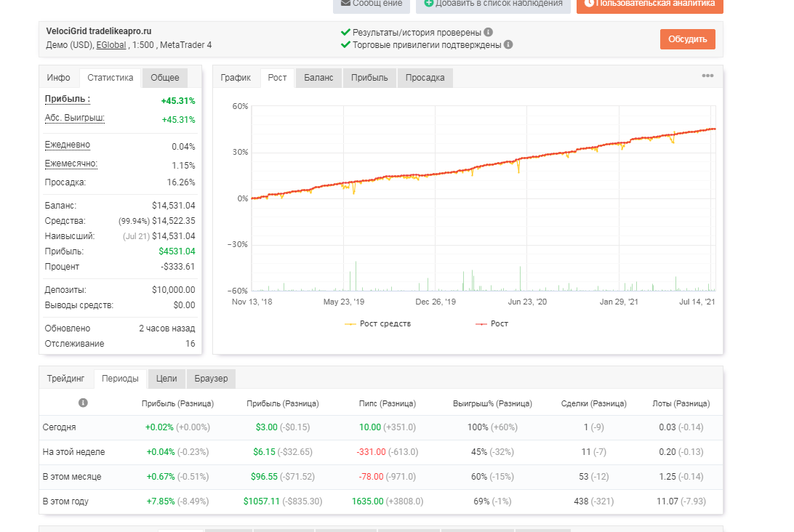Viewport: 794px width, 532px height.
Task: Click the На этой неделе row label
Action: click(x=74, y=452)
